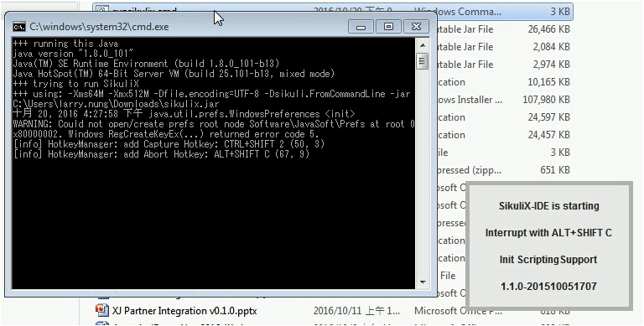Minimize the cmd.exe console window
644x326 pixels.
click(x=361, y=27)
